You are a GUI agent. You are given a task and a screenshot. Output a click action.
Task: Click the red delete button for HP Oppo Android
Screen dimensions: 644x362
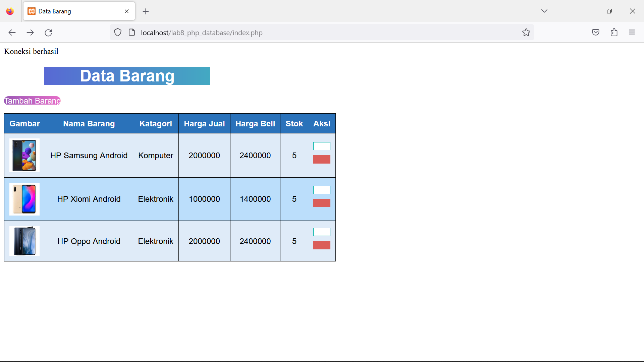[x=321, y=245]
